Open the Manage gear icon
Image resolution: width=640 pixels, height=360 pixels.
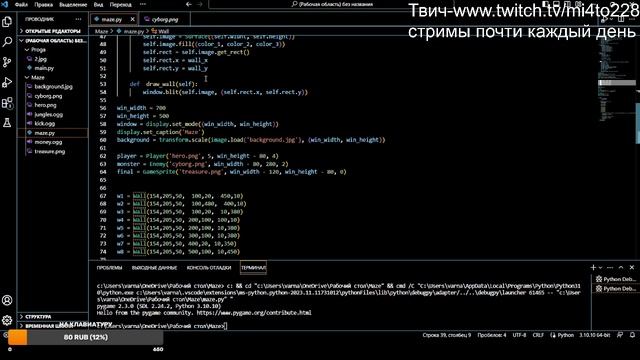(x=7, y=320)
